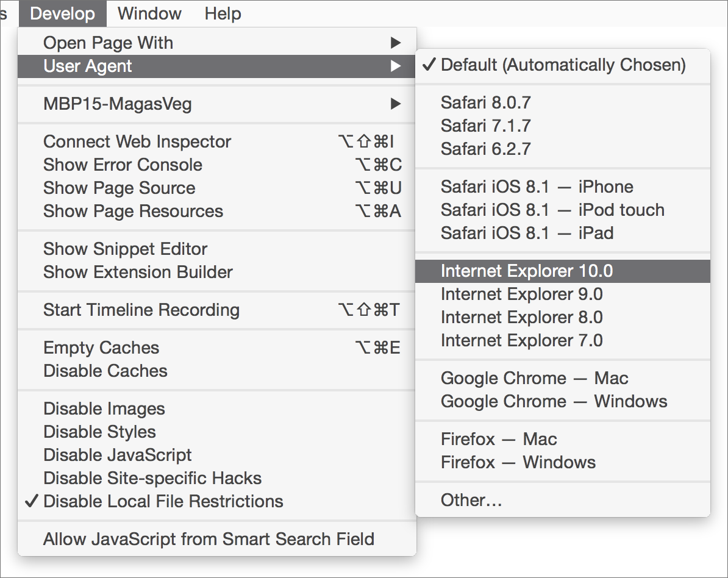This screenshot has height=578, width=728.
Task: Toggle Disable JavaScript
Action: [x=217, y=455]
